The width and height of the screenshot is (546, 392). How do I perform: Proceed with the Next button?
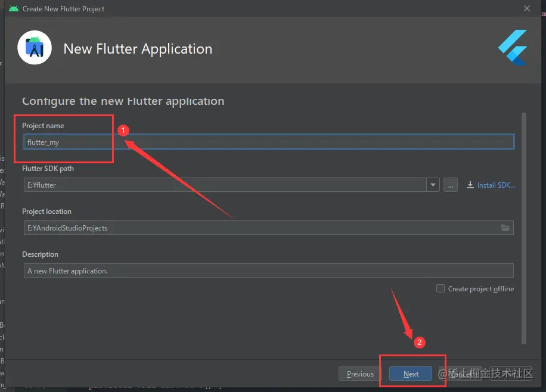(x=411, y=374)
